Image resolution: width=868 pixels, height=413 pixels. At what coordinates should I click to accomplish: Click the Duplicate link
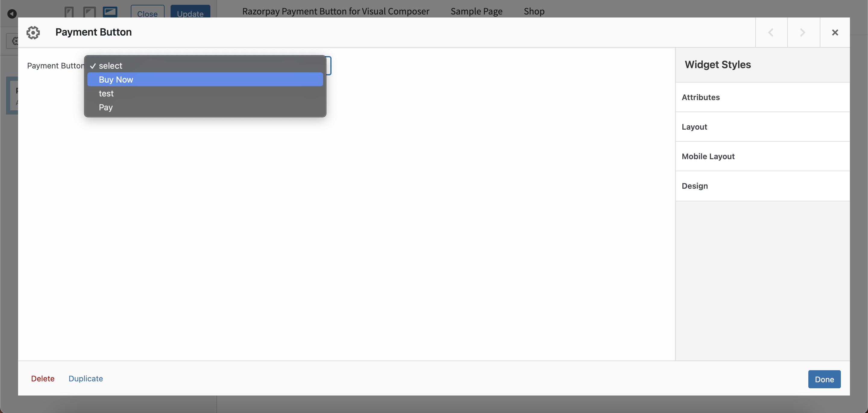[x=86, y=379]
